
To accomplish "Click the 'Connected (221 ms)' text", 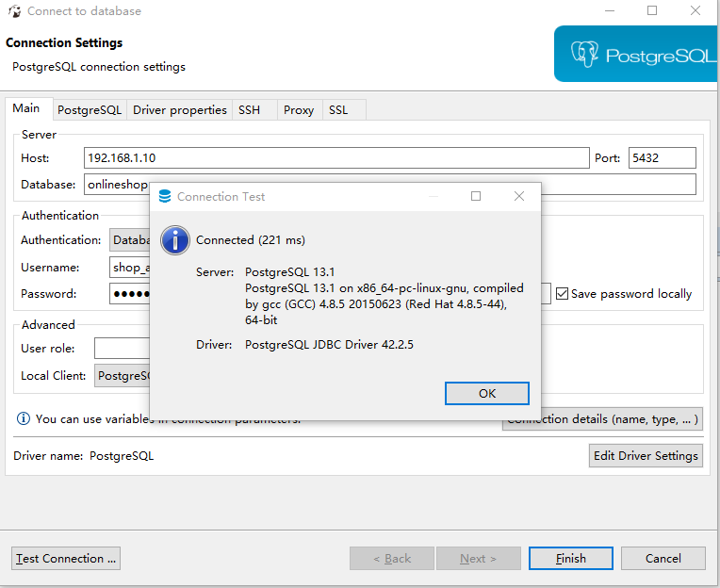I will [x=251, y=240].
